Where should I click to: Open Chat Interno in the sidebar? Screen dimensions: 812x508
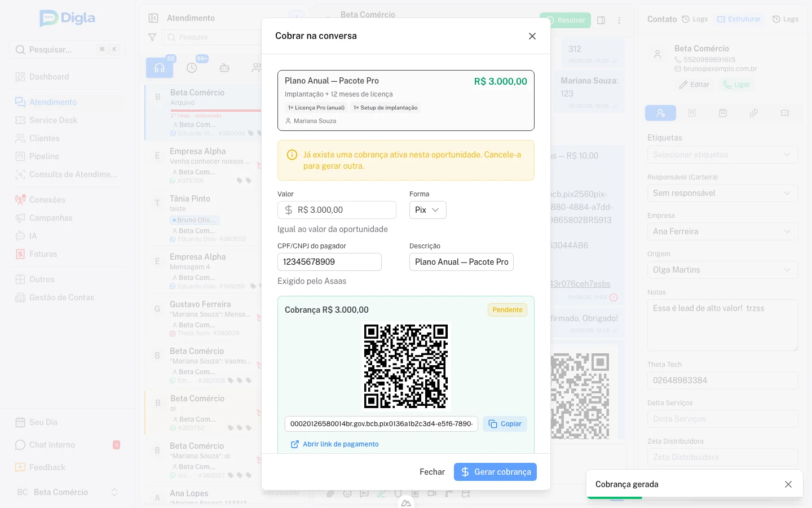click(68, 445)
